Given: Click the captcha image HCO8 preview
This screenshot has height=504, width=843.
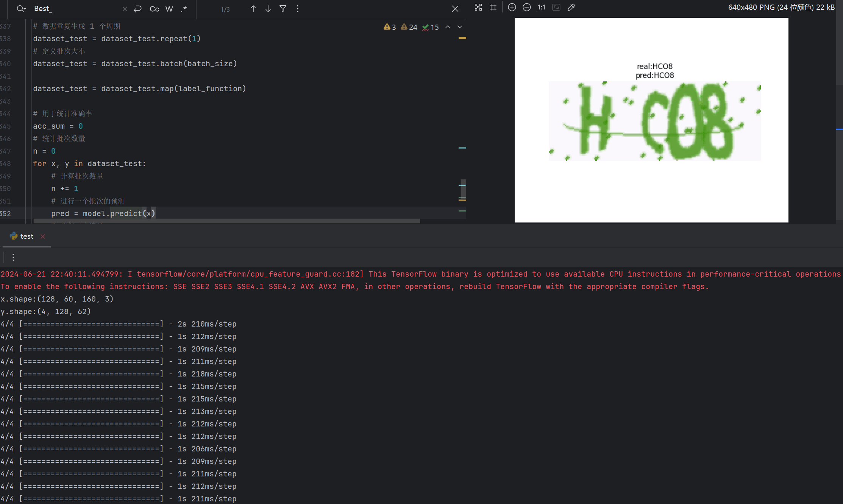Looking at the screenshot, I should coord(655,121).
